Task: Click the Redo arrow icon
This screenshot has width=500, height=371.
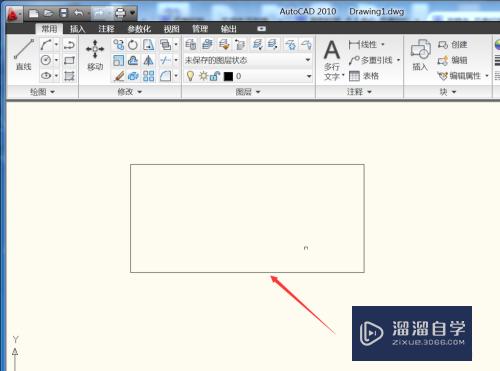Action: coord(99,13)
